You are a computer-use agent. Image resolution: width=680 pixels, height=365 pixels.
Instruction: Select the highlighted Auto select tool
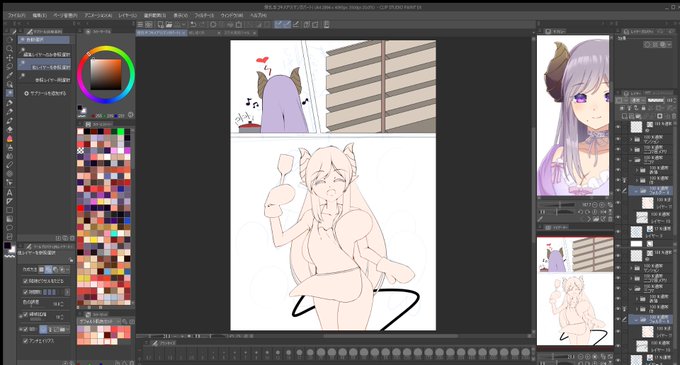[x=9, y=93]
